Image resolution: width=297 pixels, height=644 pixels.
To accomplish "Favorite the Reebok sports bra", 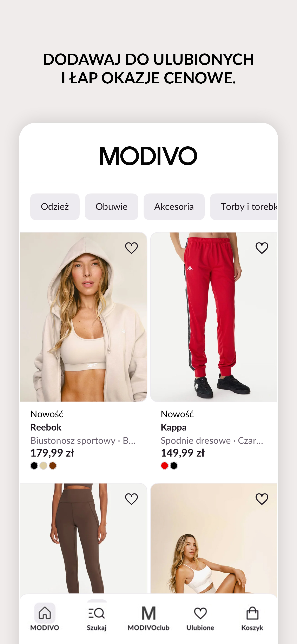I will (131, 248).
